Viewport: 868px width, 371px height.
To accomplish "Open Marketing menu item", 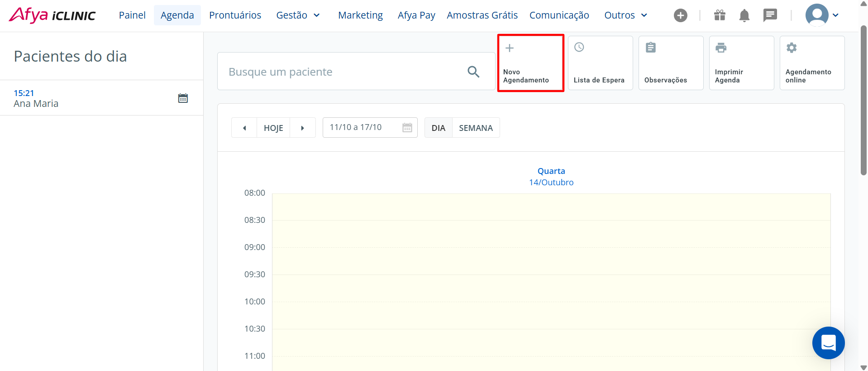I will coord(360,15).
